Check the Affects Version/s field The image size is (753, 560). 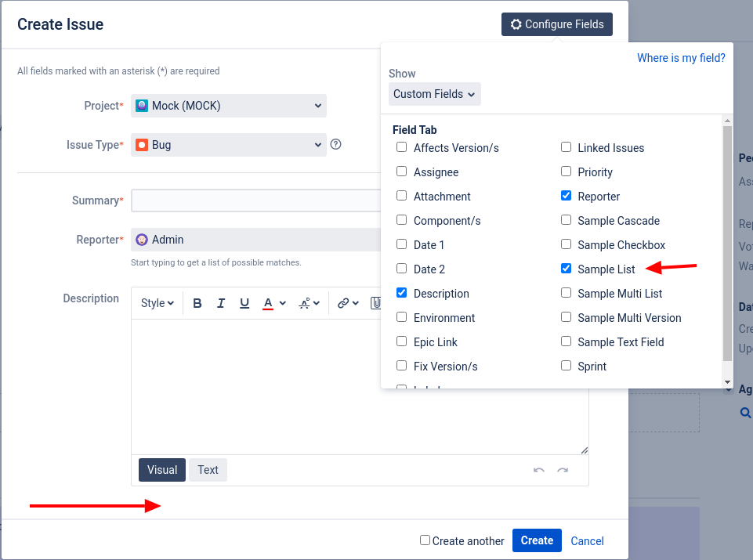pyautogui.click(x=401, y=146)
